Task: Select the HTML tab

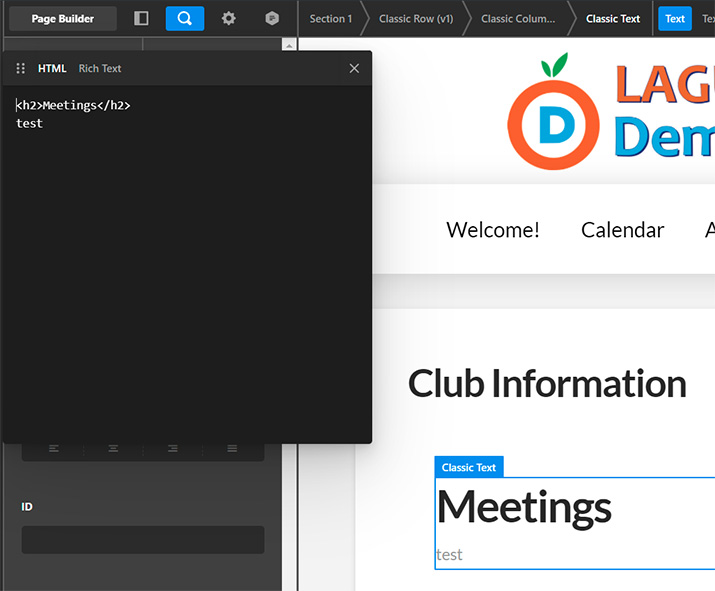Action: coord(52,68)
